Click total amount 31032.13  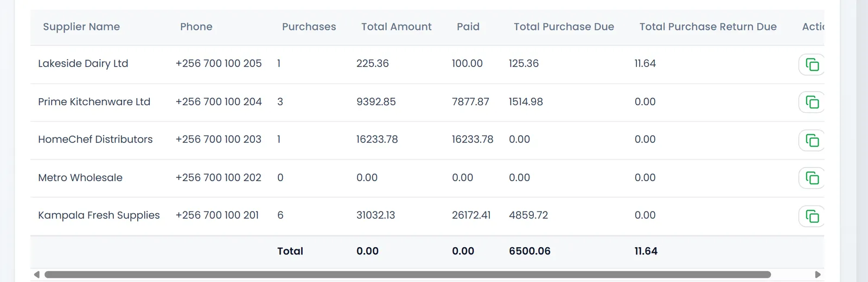[375, 215]
